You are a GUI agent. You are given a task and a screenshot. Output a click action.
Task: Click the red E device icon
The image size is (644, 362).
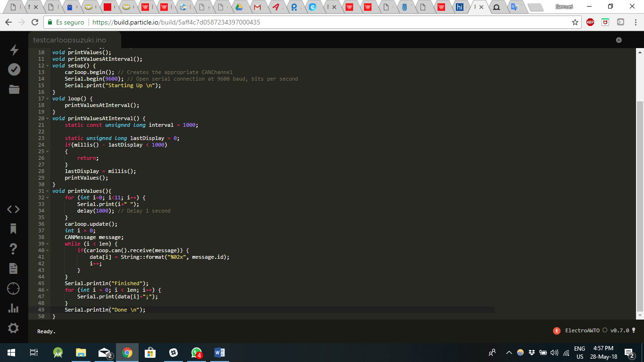point(557,331)
